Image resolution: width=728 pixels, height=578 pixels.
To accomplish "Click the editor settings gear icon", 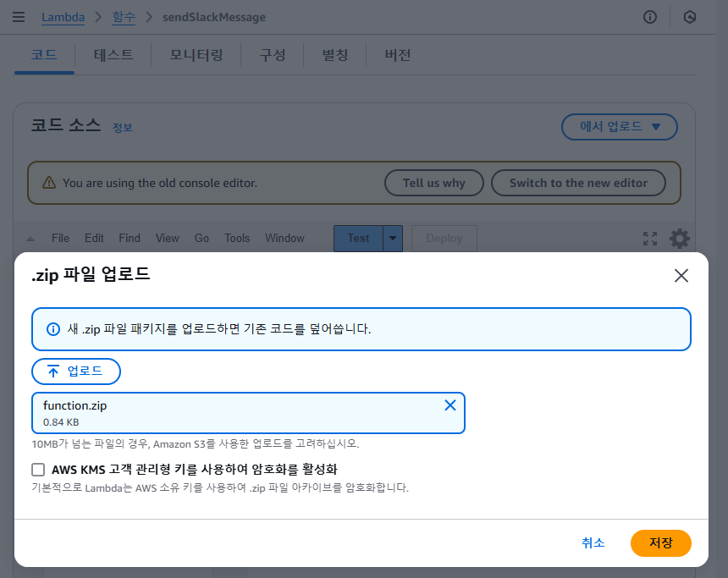I will pos(679,239).
